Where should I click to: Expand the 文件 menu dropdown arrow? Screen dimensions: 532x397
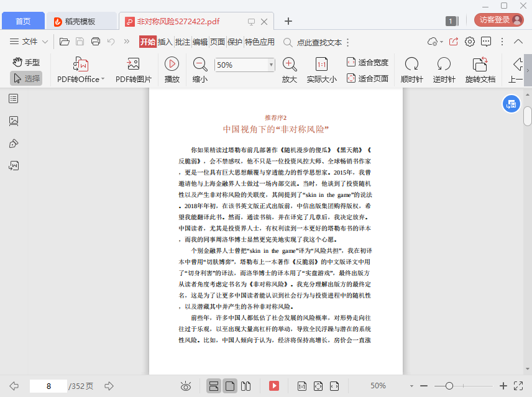(45, 42)
